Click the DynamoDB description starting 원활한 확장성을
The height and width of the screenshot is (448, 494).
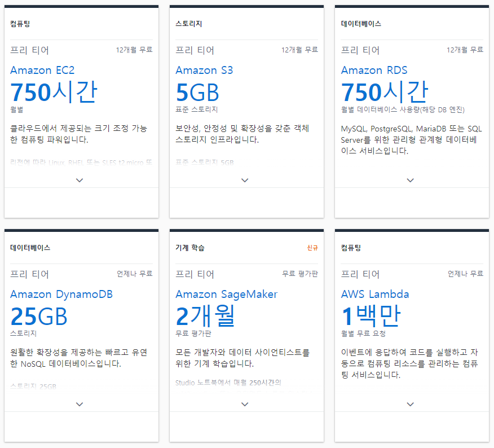pyautogui.click(x=79, y=358)
